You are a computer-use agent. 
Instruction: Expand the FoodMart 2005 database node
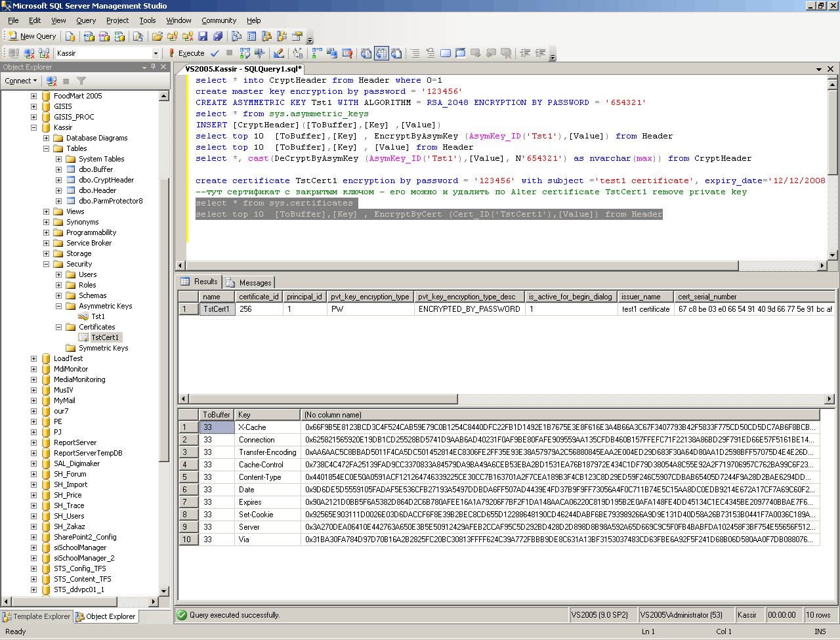click(x=33, y=96)
